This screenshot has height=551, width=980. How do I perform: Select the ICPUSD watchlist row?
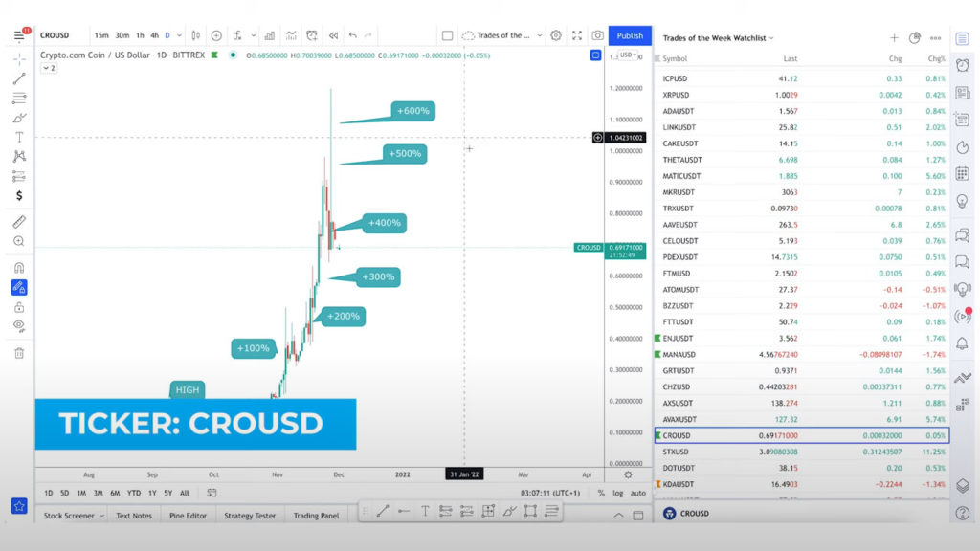tap(802, 78)
